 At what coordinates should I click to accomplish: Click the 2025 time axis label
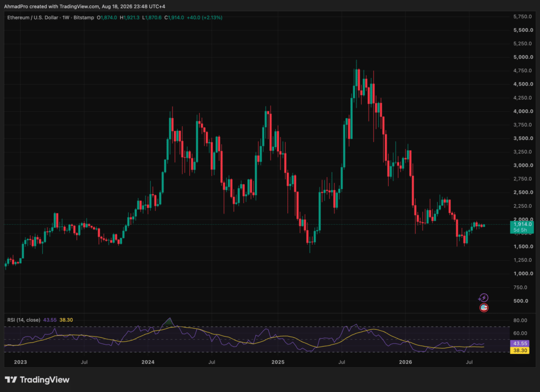[278, 362]
